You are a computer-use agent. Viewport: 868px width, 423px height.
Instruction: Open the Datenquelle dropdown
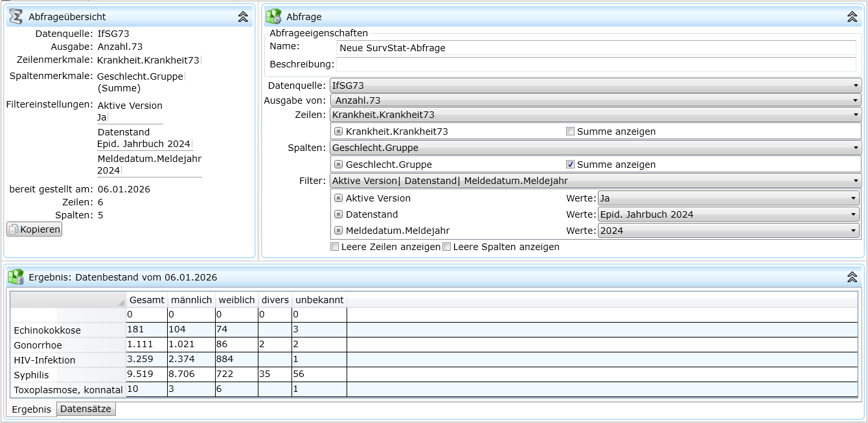pyautogui.click(x=595, y=85)
